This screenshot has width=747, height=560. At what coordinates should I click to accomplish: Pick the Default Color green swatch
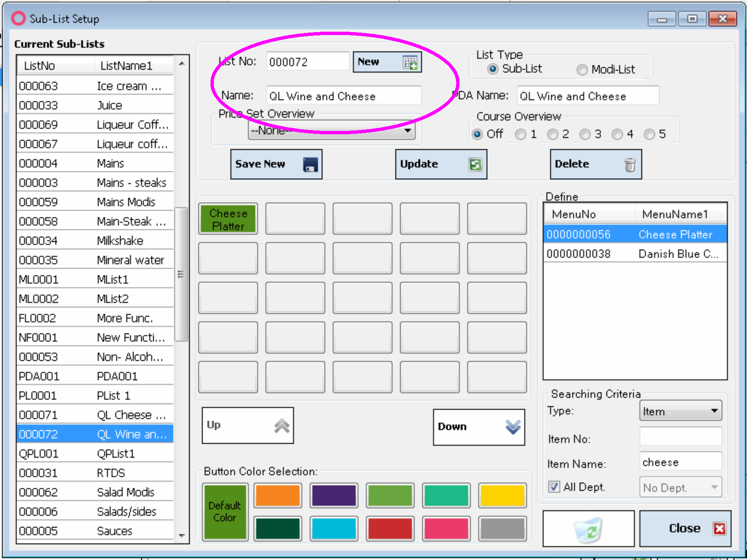(x=225, y=512)
